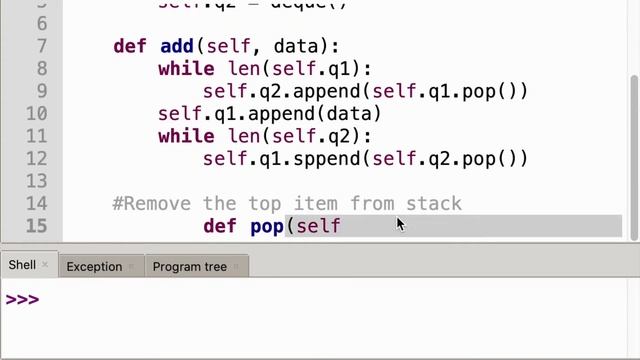640x360 pixels.
Task: Click the misspelled 'sppend' on line 12
Action: coord(327,159)
